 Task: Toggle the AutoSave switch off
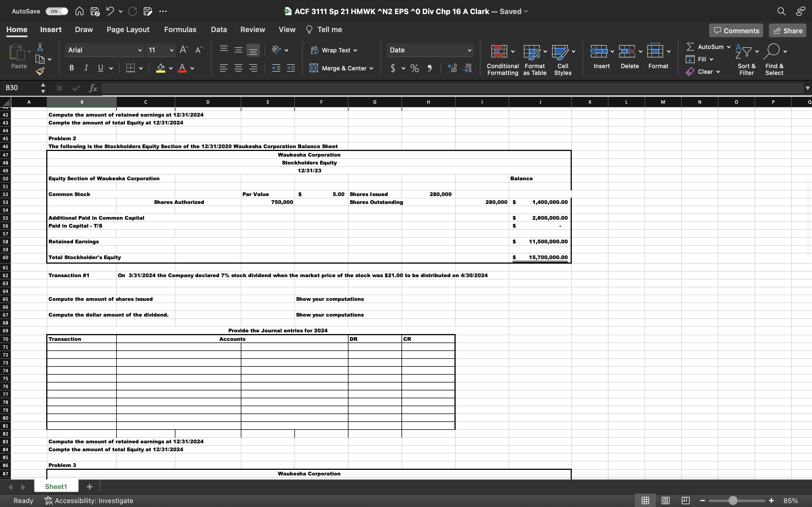tap(57, 11)
